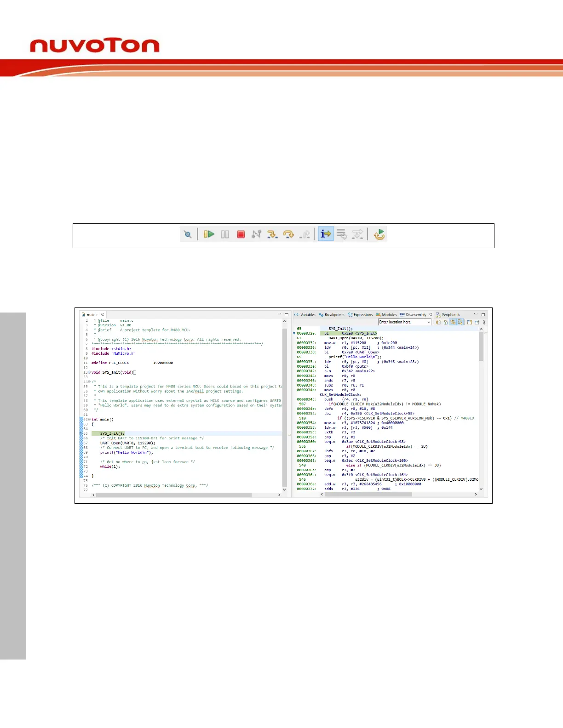Open the location dropdown arrow in Disassembly
The height and width of the screenshot is (728, 563).
pos(429,322)
